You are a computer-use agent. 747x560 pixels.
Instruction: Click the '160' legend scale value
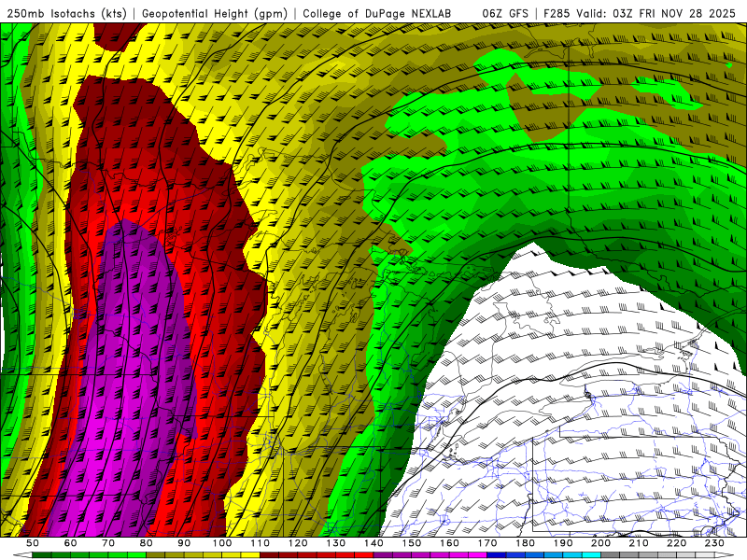click(x=449, y=543)
